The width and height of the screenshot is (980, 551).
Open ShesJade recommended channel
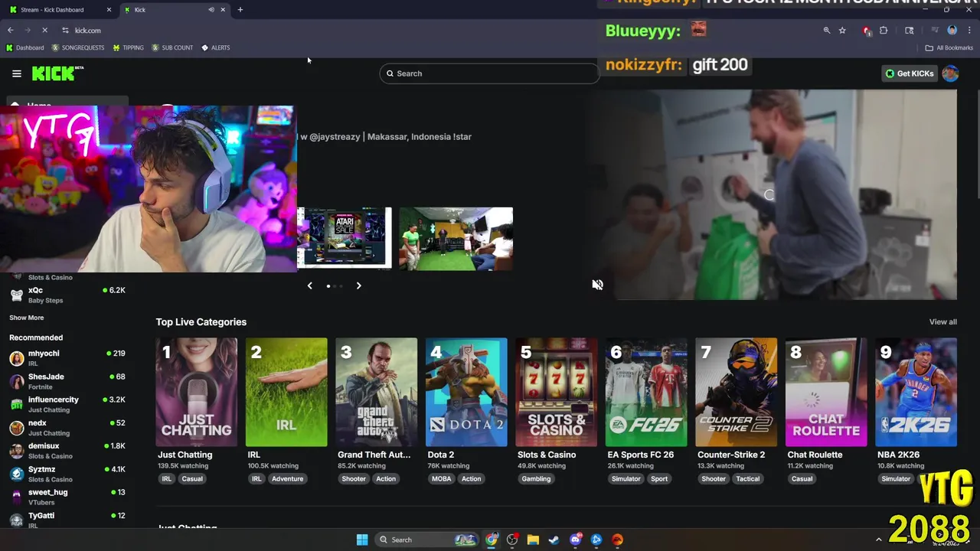pos(67,381)
